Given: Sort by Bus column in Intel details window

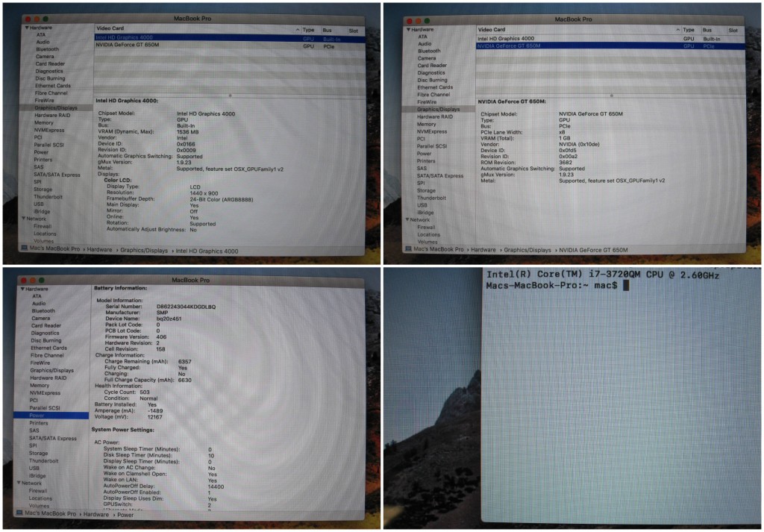Looking at the screenshot, I should click(327, 30).
